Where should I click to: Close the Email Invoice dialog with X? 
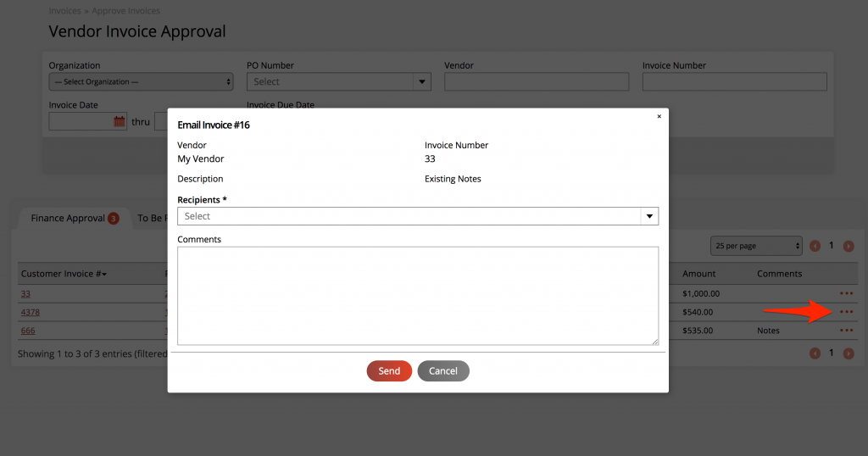click(x=659, y=116)
